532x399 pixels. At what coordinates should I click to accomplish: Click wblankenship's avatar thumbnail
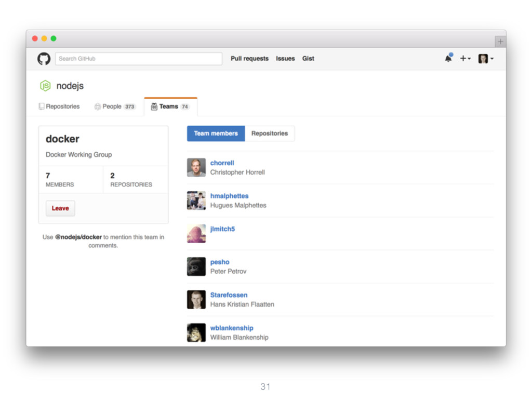point(196,332)
